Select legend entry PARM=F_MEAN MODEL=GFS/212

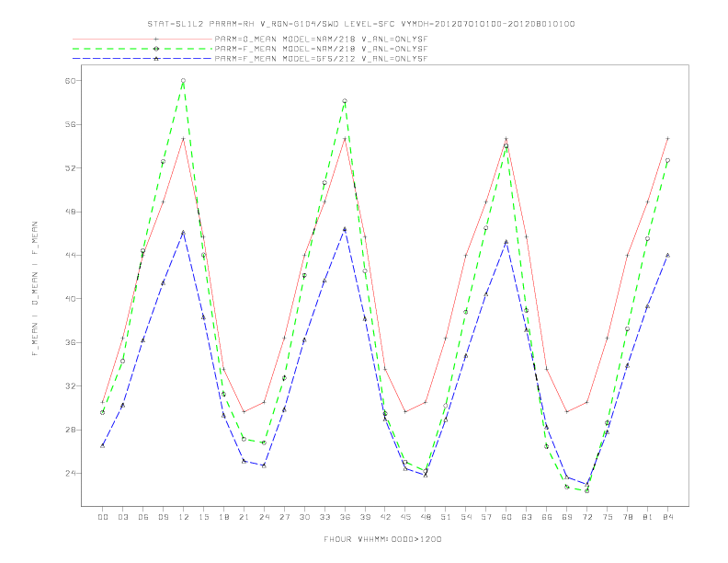[x=321, y=59]
